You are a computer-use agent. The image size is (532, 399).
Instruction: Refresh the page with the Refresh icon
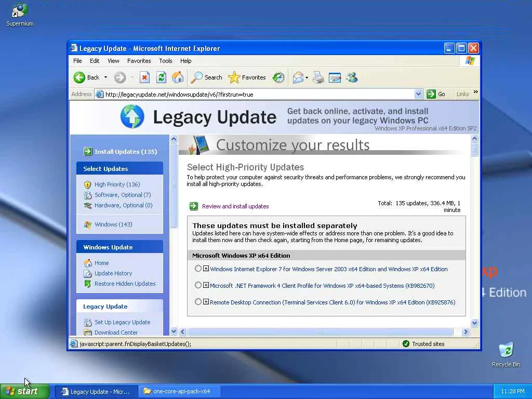click(161, 77)
